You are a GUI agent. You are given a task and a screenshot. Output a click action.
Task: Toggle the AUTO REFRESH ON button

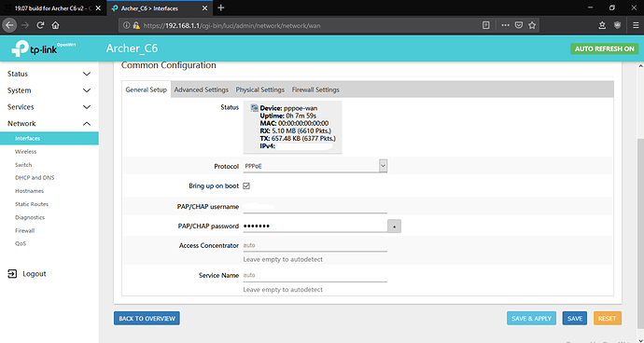click(604, 48)
